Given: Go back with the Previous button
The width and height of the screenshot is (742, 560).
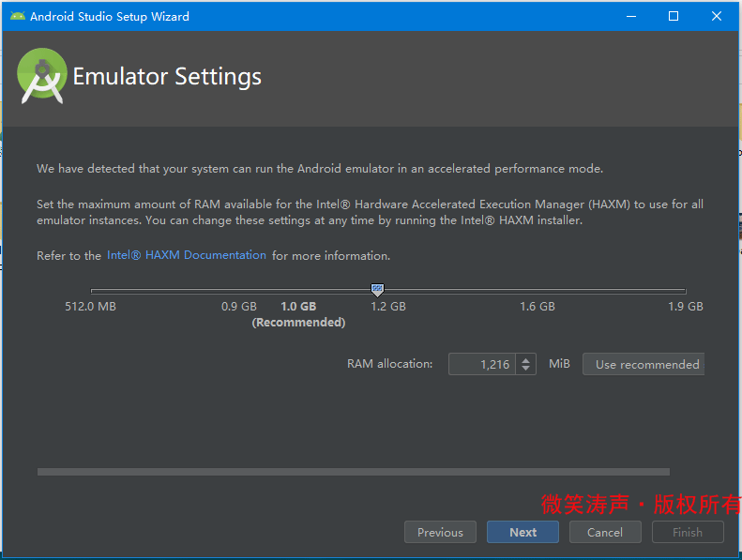Looking at the screenshot, I should coord(440,532).
